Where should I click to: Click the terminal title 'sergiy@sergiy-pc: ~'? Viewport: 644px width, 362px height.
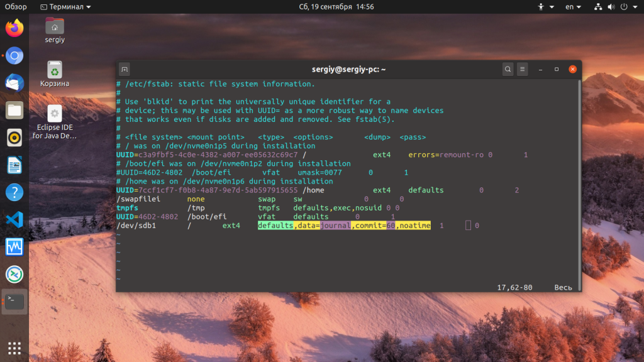coord(348,69)
